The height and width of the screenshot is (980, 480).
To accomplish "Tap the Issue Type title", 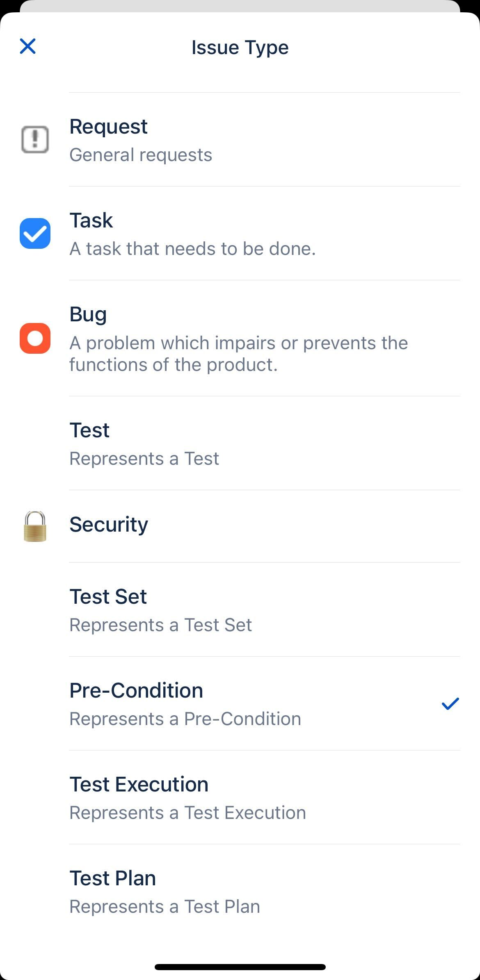I will click(240, 47).
